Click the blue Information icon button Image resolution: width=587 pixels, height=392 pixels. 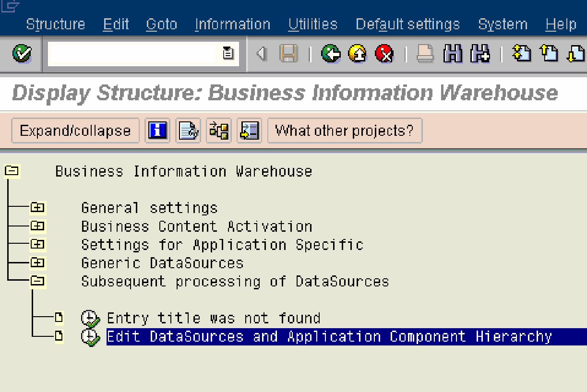pyautogui.click(x=157, y=131)
